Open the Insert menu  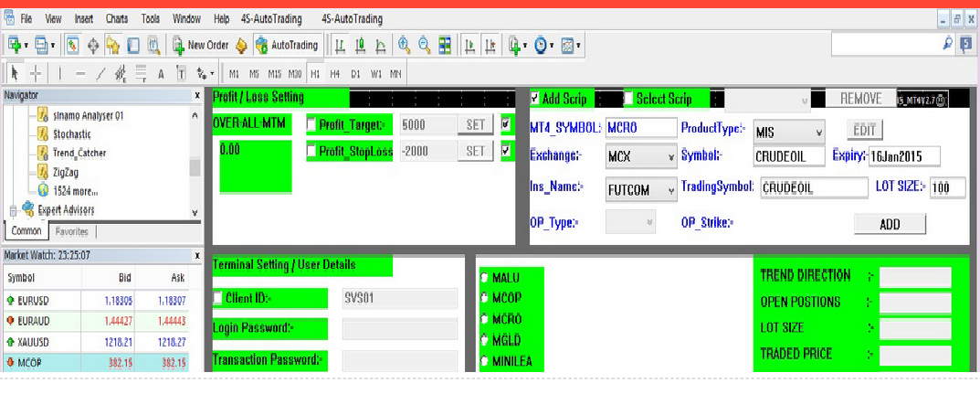click(84, 19)
